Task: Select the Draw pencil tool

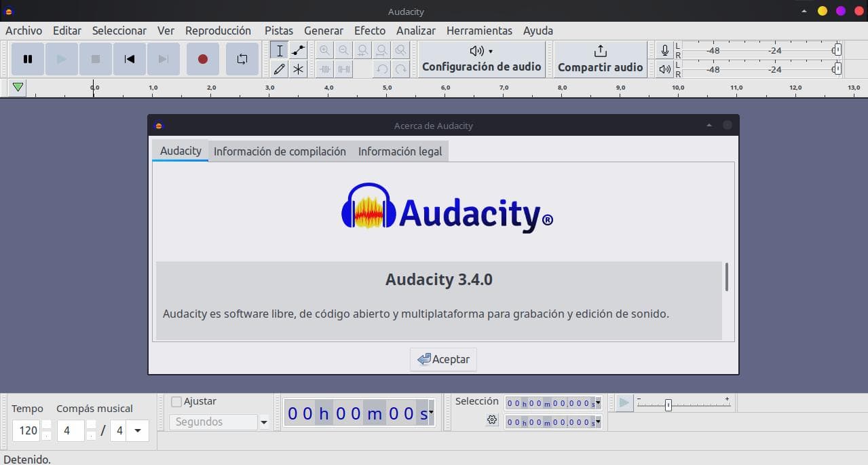Action: (x=279, y=69)
